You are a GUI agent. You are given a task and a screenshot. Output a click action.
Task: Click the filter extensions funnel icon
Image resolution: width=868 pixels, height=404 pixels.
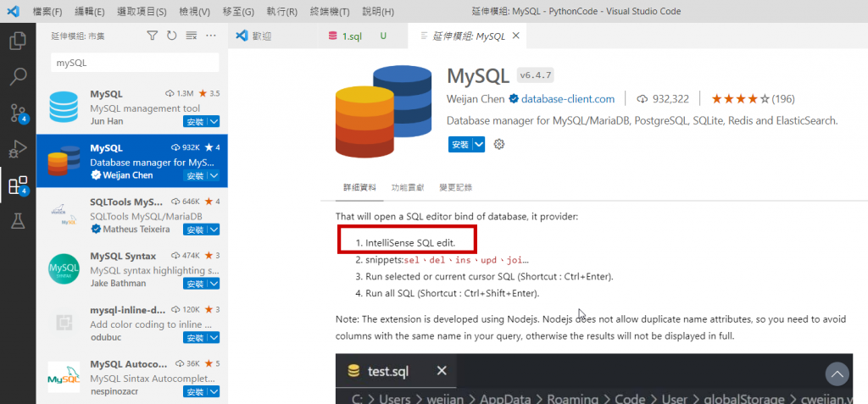click(153, 36)
